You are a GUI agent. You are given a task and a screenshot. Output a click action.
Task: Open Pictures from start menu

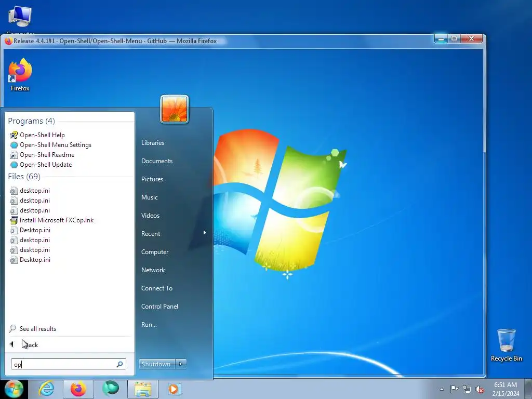pyautogui.click(x=152, y=179)
